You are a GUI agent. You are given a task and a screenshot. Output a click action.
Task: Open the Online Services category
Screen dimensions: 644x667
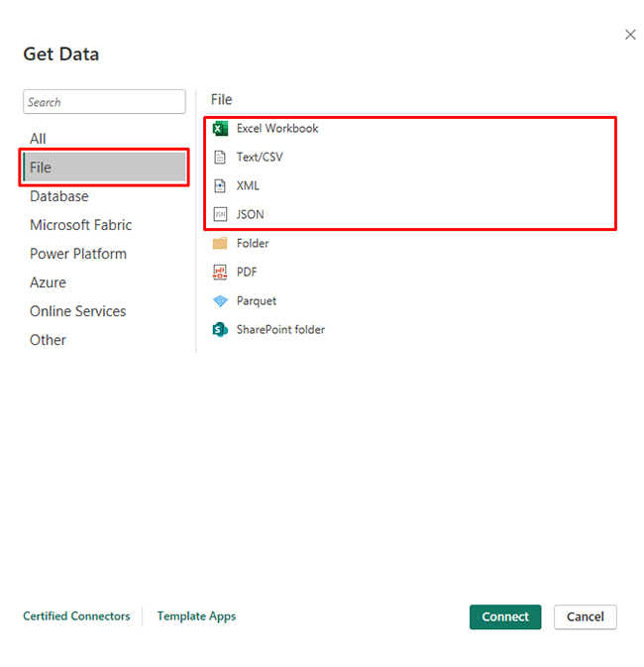78,311
